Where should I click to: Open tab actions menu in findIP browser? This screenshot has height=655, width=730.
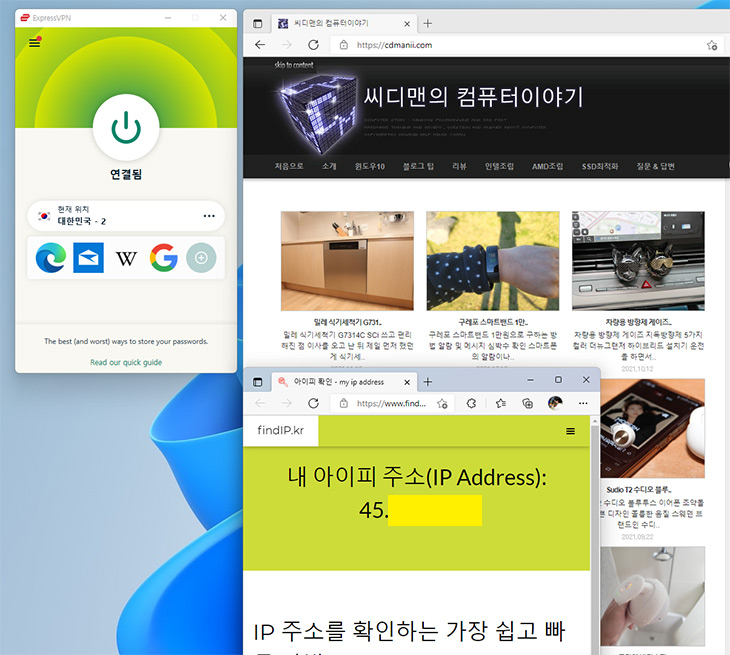[x=257, y=382]
